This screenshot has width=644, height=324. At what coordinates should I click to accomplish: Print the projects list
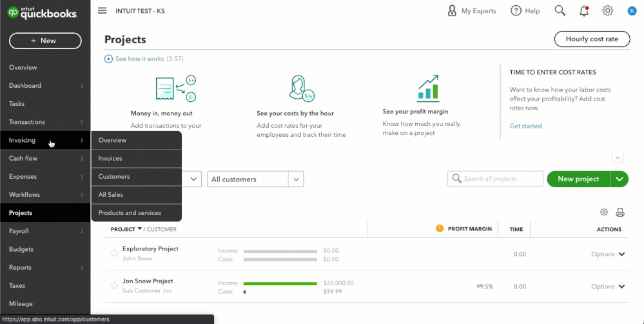620,212
